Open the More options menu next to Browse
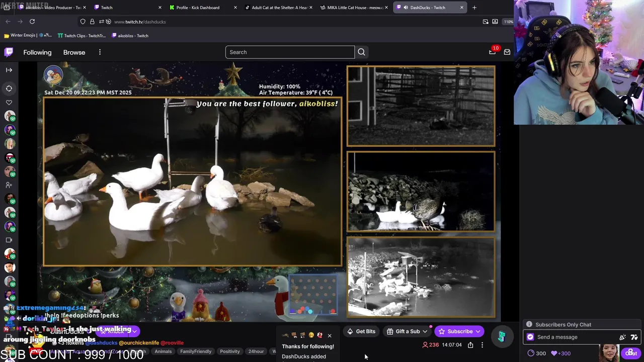This screenshot has height=362, width=644. (x=100, y=52)
